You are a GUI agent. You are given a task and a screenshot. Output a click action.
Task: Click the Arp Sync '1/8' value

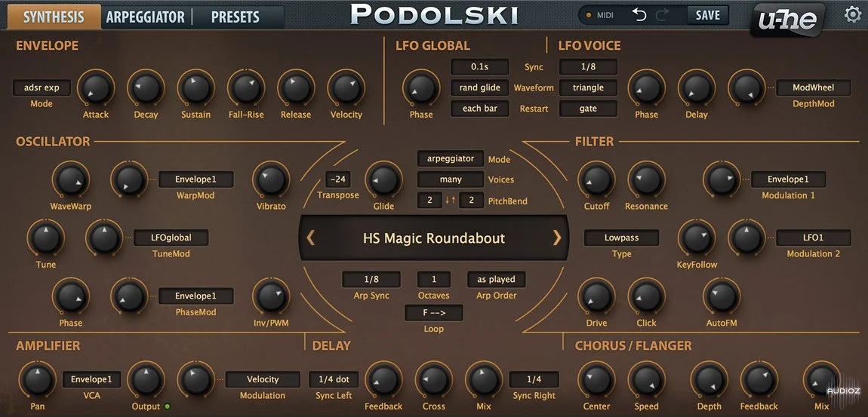click(x=371, y=279)
